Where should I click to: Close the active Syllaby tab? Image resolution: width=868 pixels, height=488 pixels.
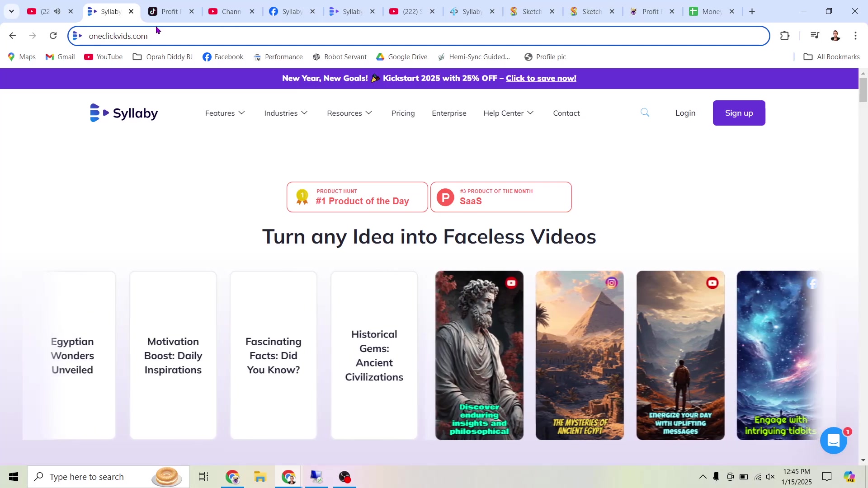[131, 11]
